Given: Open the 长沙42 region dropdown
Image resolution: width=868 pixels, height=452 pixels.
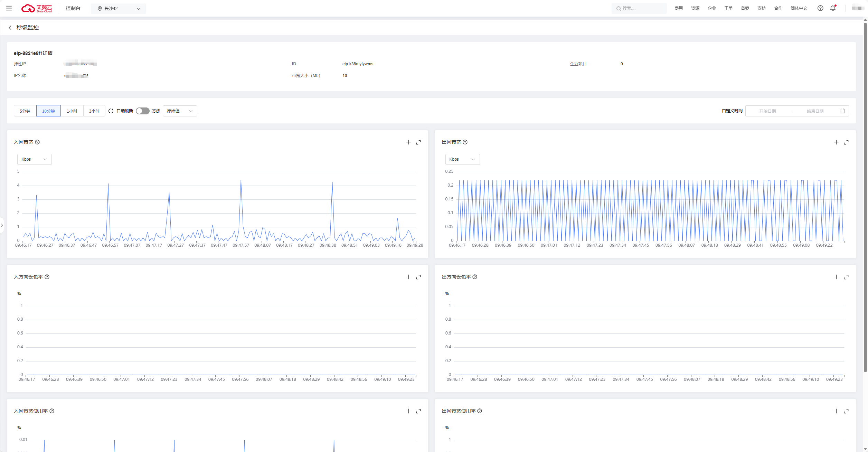Looking at the screenshot, I should pos(119,9).
